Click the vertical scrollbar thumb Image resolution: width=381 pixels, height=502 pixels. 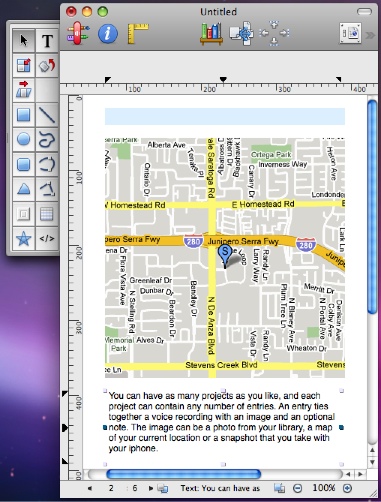tap(372, 207)
